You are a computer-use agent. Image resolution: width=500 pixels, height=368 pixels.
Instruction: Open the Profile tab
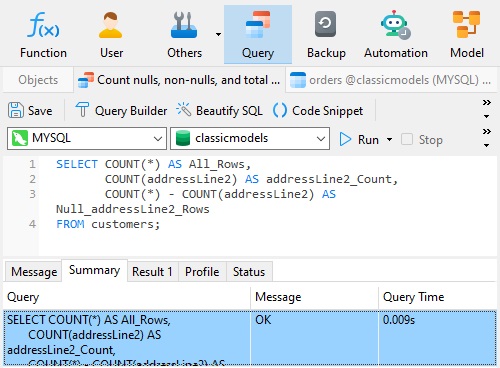pyautogui.click(x=202, y=272)
